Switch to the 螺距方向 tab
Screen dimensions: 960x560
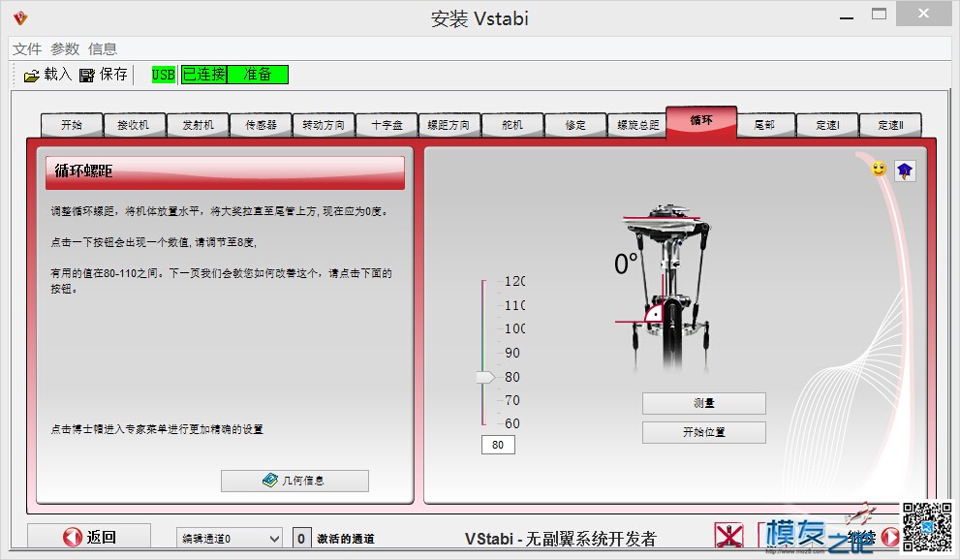pyautogui.click(x=449, y=125)
